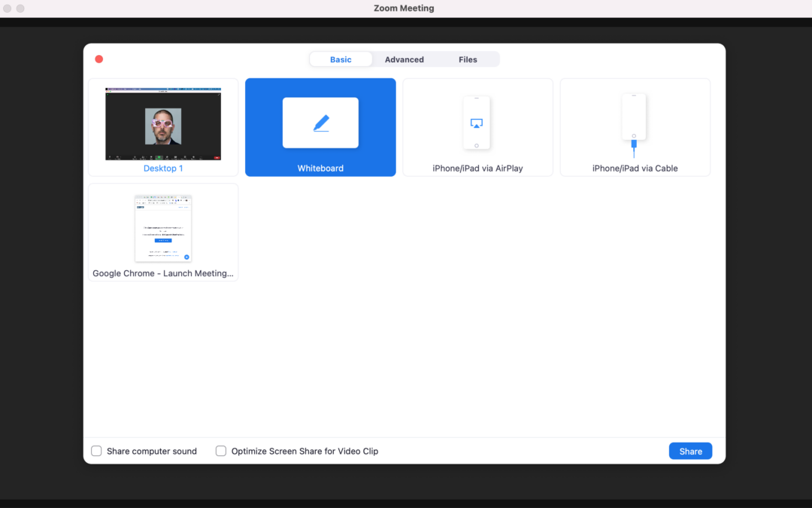Image resolution: width=812 pixels, height=508 pixels.
Task: Click "Google Chrome - Launch Meeting" label
Action: pos(163,274)
